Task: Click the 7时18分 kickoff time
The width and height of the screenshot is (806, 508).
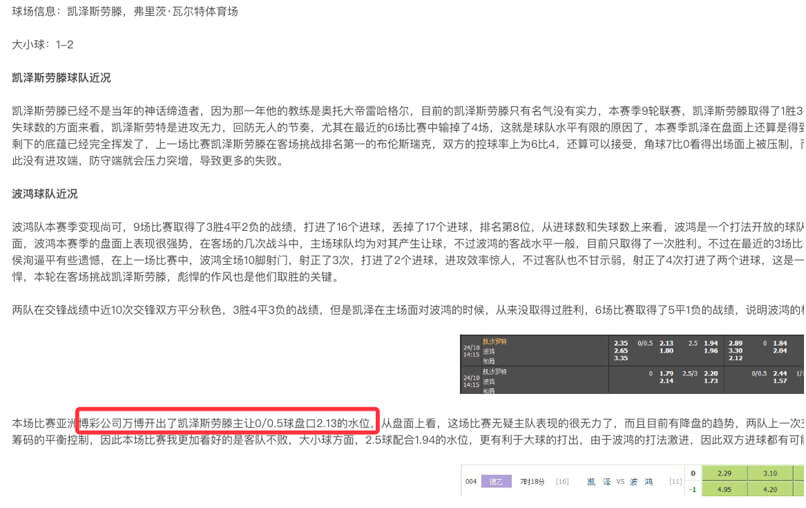Action: tap(535, 481)
